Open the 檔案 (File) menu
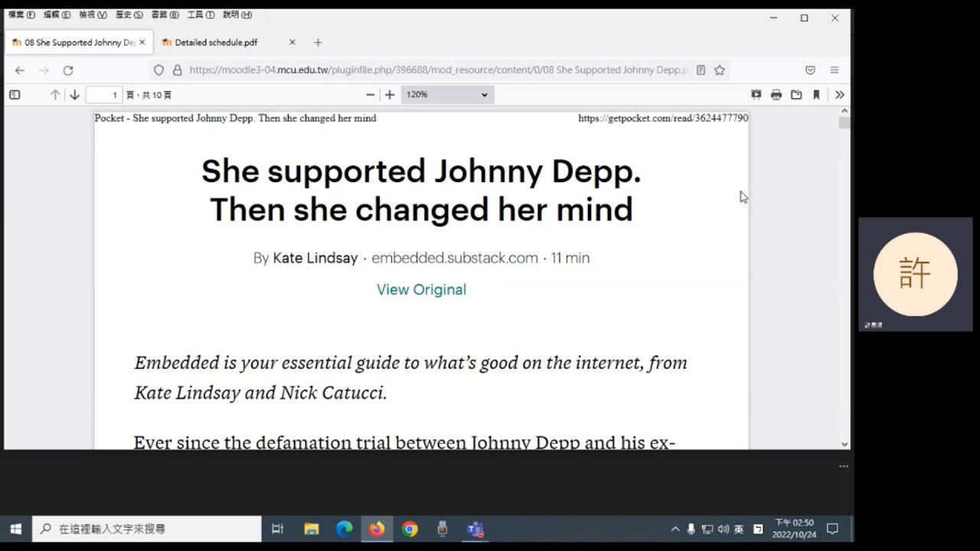The width and height of the screenshot is (980, 551). click(21, 15)
